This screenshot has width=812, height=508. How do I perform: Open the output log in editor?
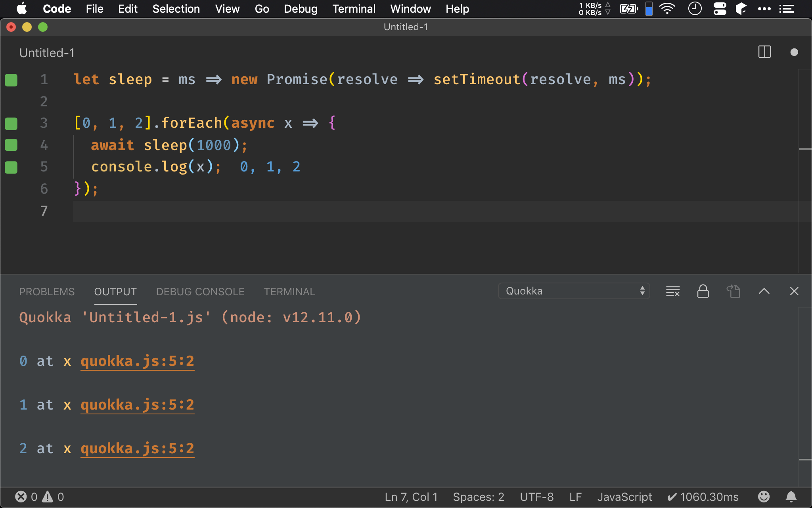point(733,291)
